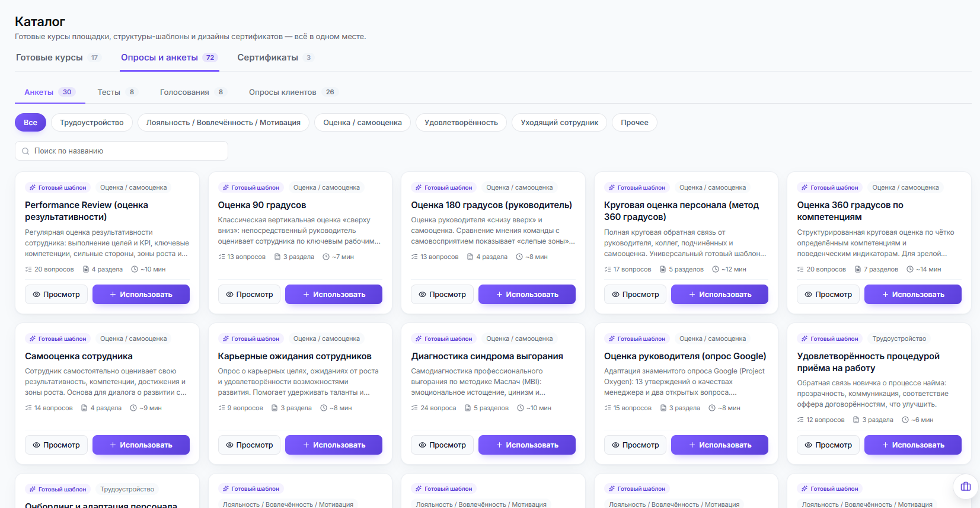Click questions list icon on Оценка 360 card

tap(800, 270)
